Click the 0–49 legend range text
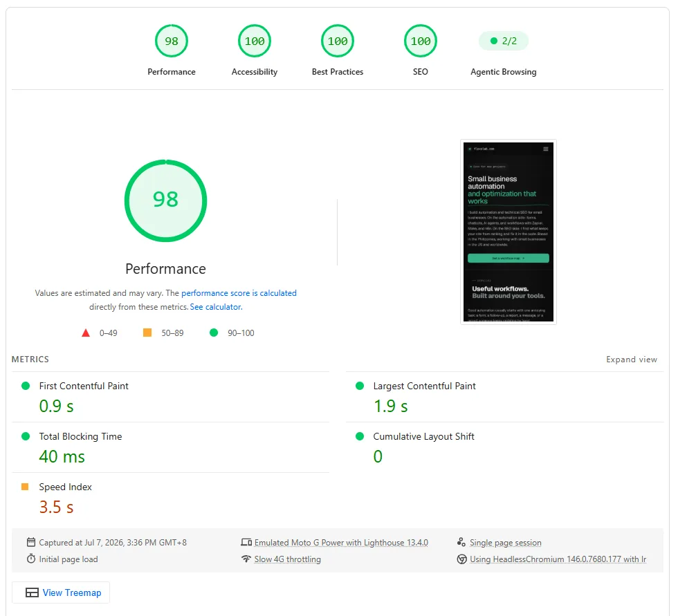678x616 pixels. pyautogui.click(x=108, y=333)
